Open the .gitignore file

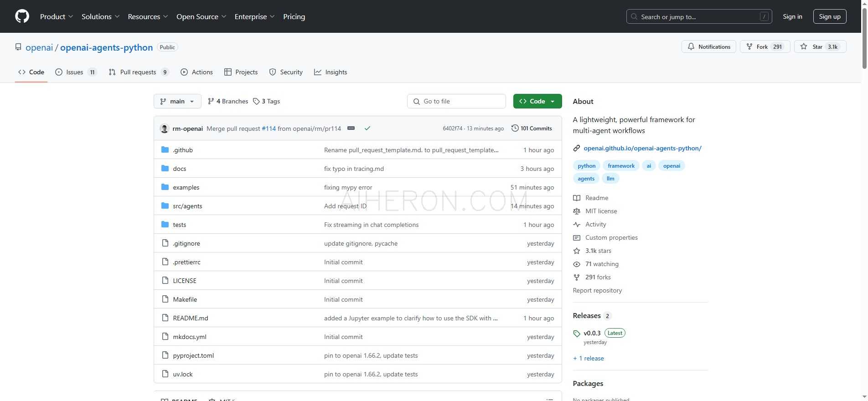pyautogui.click(x=186, y=243)
